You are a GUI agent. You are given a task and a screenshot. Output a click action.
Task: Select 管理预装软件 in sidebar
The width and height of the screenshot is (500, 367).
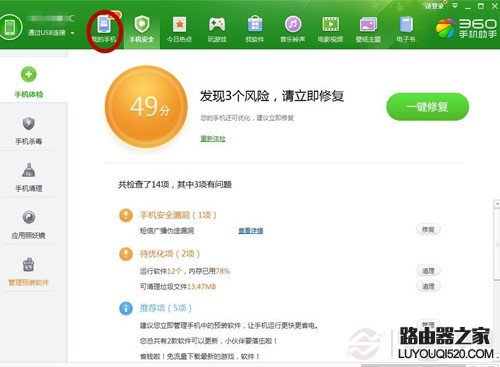(x=29, y=272)
